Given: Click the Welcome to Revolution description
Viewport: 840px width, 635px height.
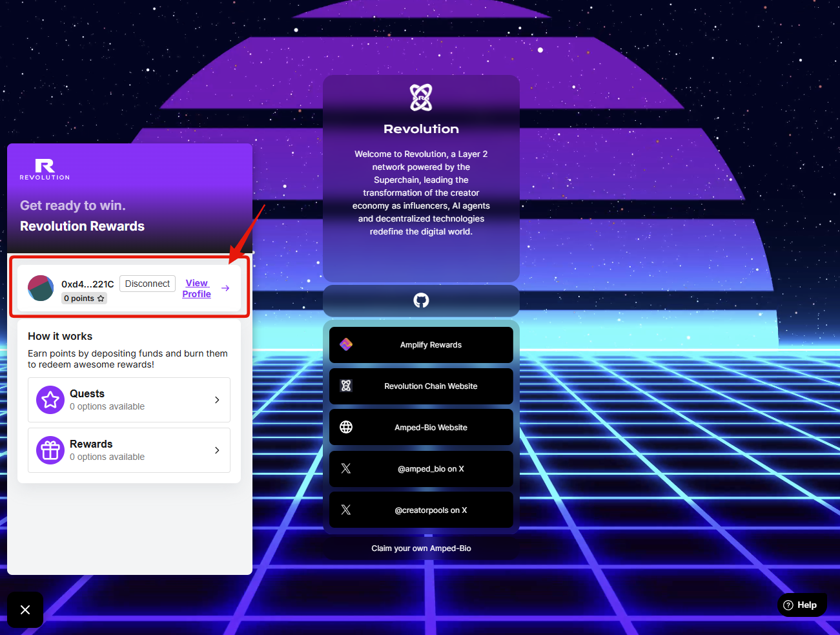Looking at the screenshot, I should pos(421,193).
